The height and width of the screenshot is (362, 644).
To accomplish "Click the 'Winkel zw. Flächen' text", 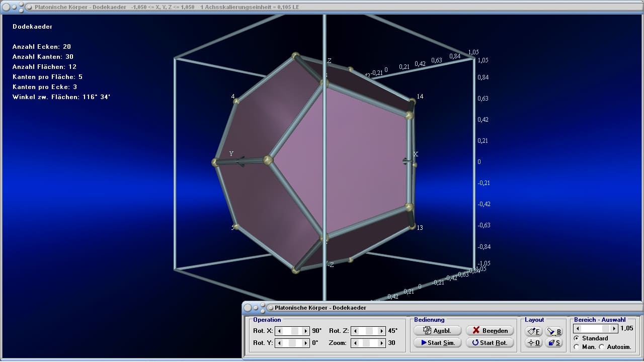I will [46, 97].
